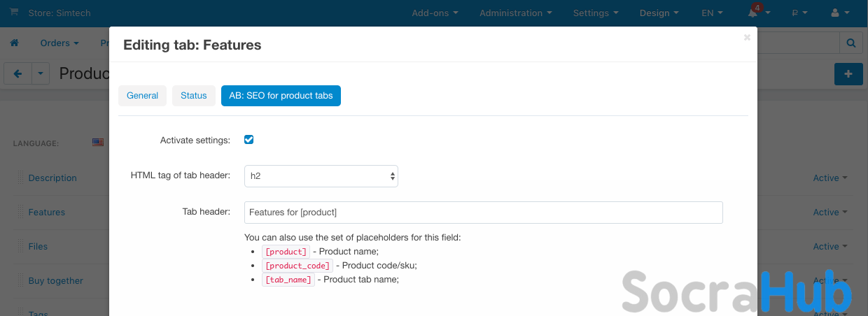
Task: Close the Editing tab dialog
Action: pos(747,38)
